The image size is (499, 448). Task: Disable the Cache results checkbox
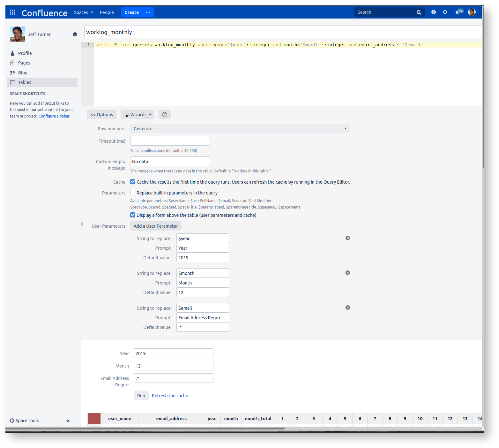point(133,182)
